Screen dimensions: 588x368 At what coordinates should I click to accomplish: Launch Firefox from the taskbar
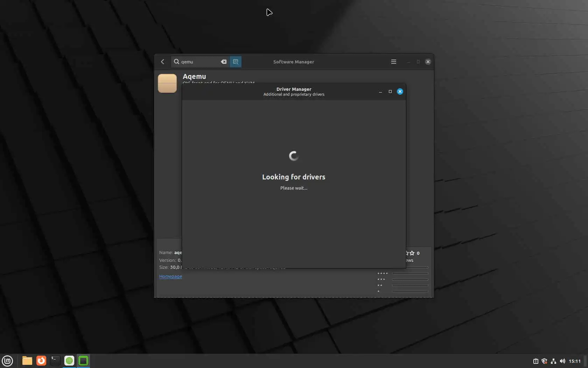(41, 361)
